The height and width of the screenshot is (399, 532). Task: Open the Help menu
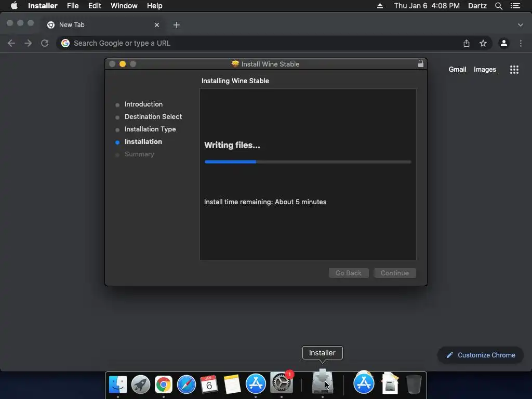[154, 6]
